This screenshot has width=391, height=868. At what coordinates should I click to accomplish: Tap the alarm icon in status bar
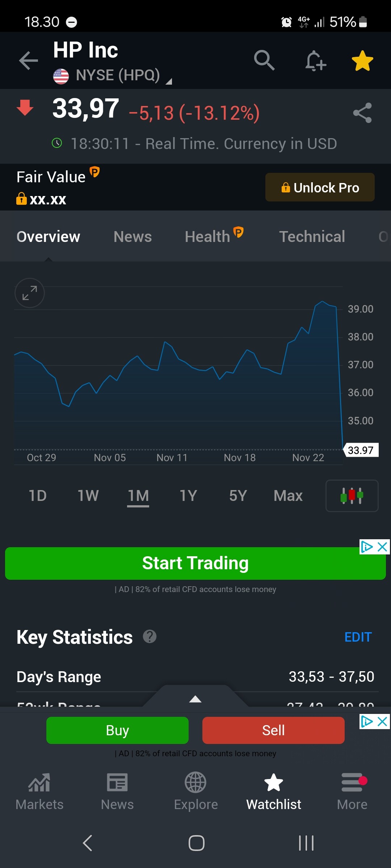pyautogui.click(x=286, y=22)
